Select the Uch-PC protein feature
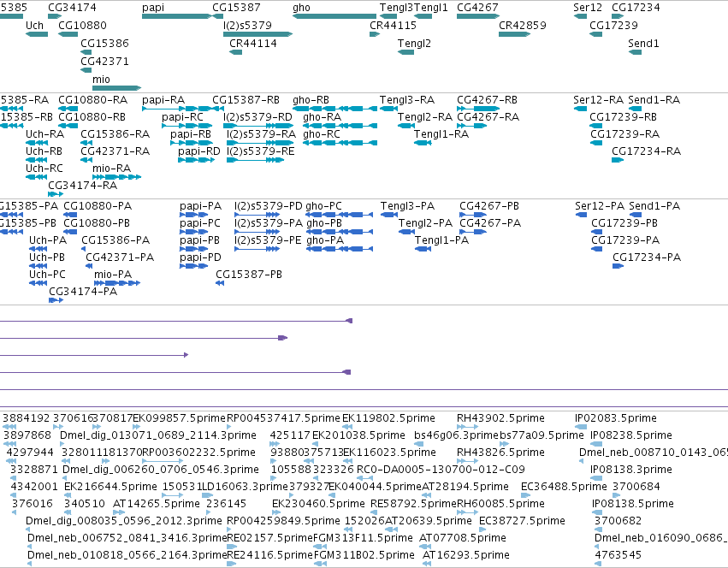The image size is (728, 568). pos(38,283)
